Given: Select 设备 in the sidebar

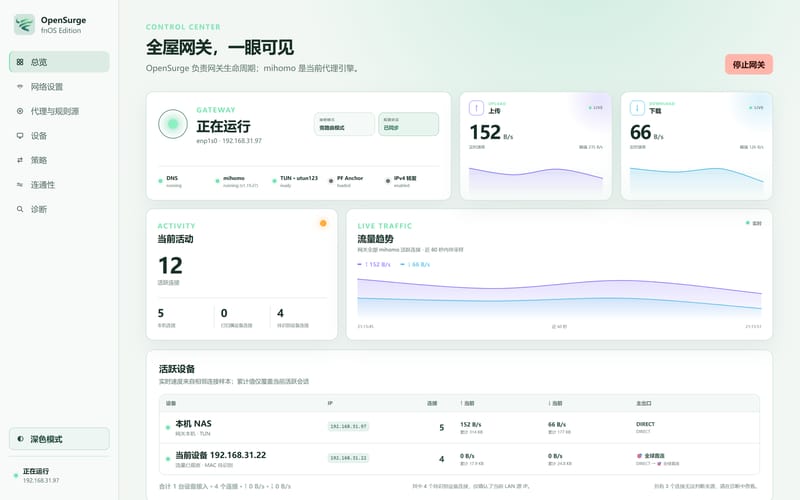Looking at the screenshot, I should point(59,136).
